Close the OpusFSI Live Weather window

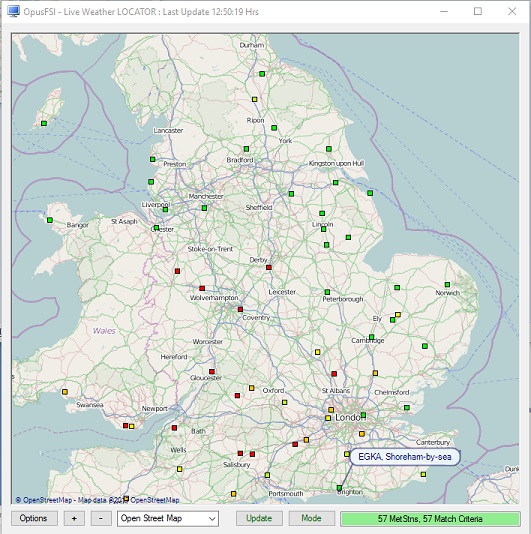pyautogui.click(x=512, y=11)
